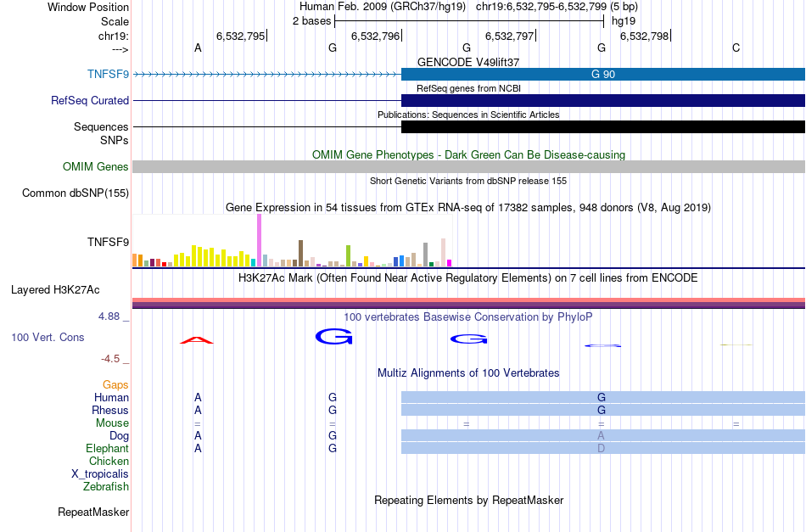Click the largest blue G in the PhyloP logo
The image size is (806, 532).
(333, 337)
